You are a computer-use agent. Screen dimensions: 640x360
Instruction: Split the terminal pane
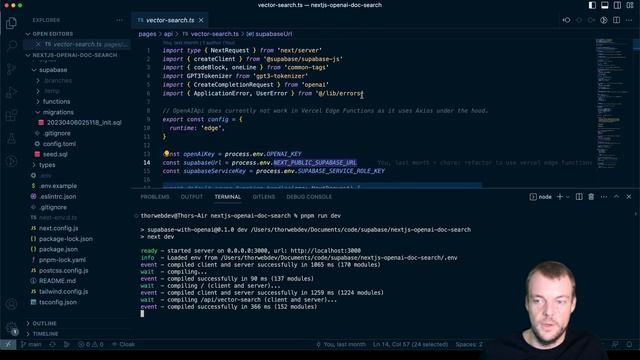pyautogui.click(x=579, y=197)
